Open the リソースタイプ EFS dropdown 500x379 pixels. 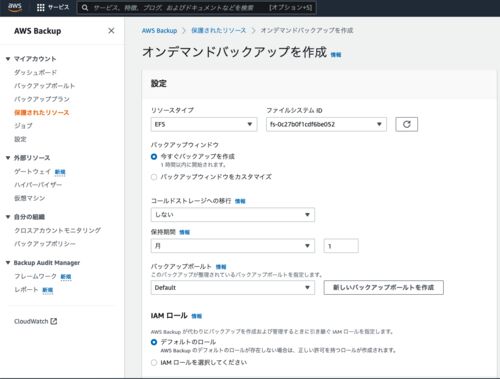coord(204,124)
